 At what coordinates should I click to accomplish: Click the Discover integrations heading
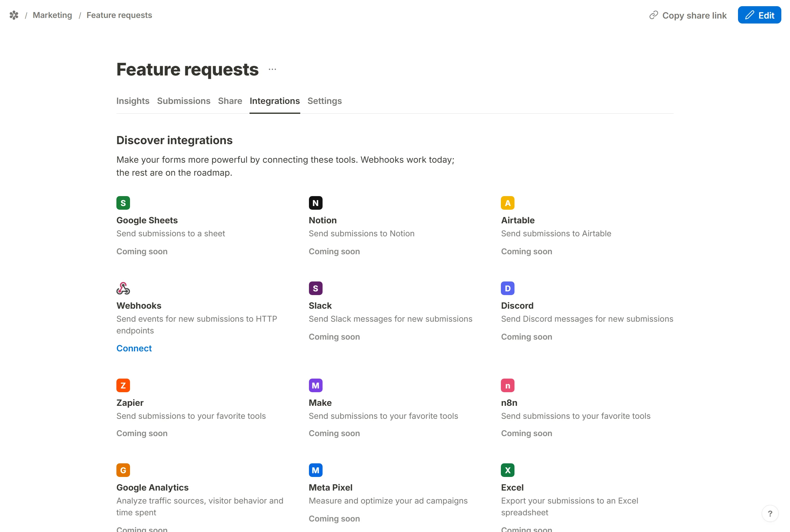point(175,140)
